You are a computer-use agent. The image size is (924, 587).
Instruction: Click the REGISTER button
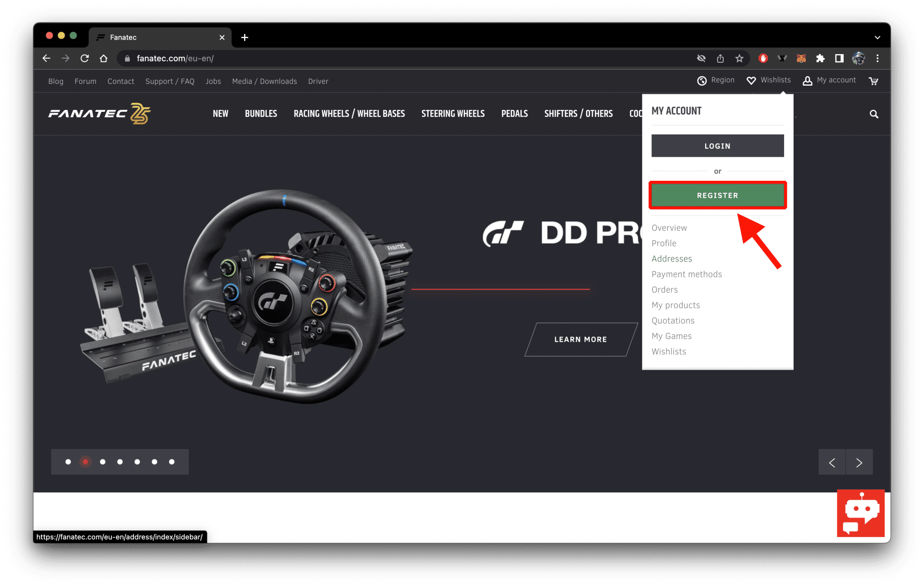717,195
